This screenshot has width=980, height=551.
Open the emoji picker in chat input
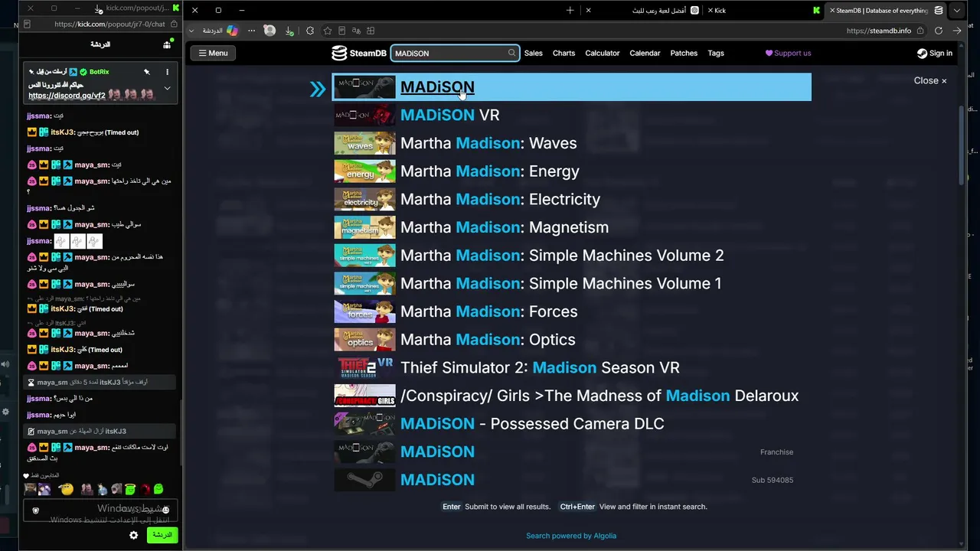166,510
